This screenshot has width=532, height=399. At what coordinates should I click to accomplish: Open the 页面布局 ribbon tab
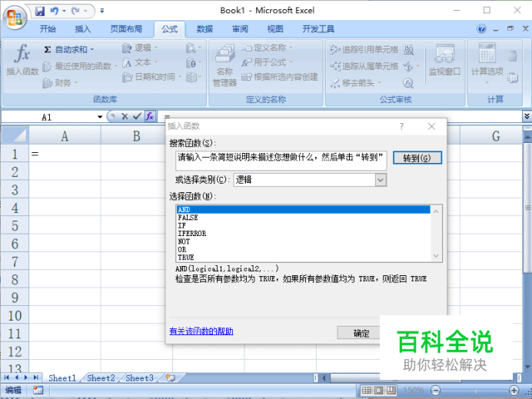126,29
